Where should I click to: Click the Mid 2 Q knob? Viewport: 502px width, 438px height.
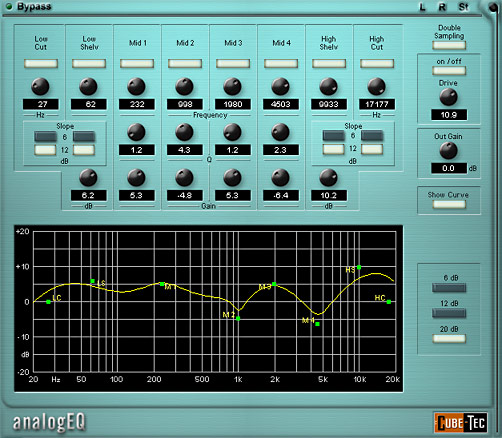pos(184,132)
